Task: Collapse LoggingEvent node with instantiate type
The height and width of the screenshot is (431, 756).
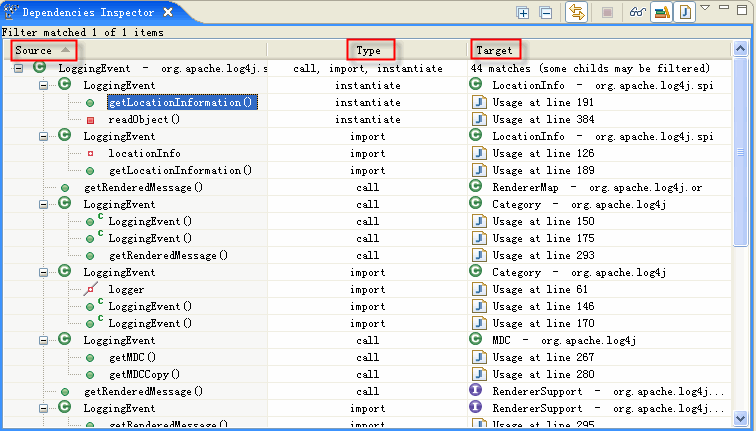Action: point(43,85)
